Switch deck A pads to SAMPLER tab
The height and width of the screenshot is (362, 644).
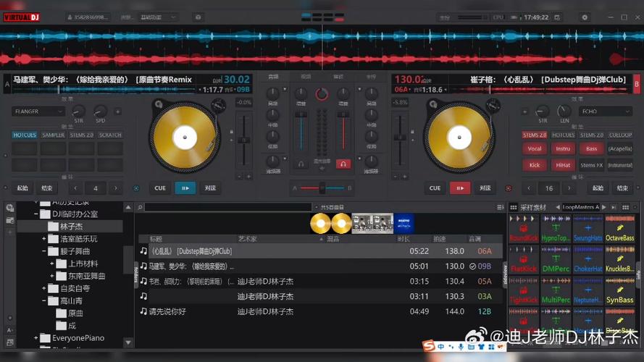[54, 135]
